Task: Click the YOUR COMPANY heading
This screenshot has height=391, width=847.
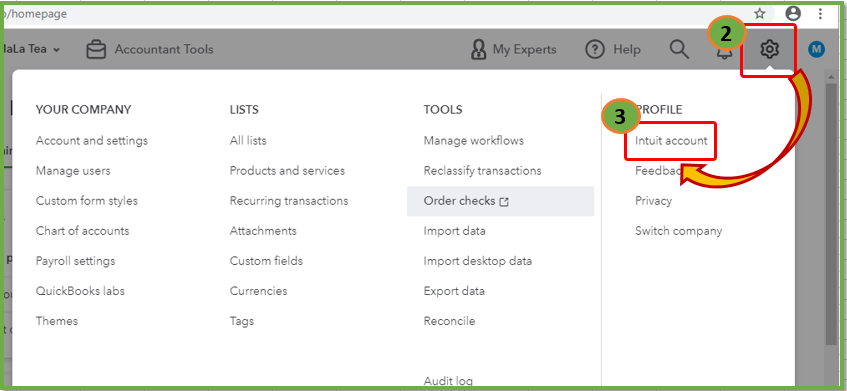Action: pos(83,110)
